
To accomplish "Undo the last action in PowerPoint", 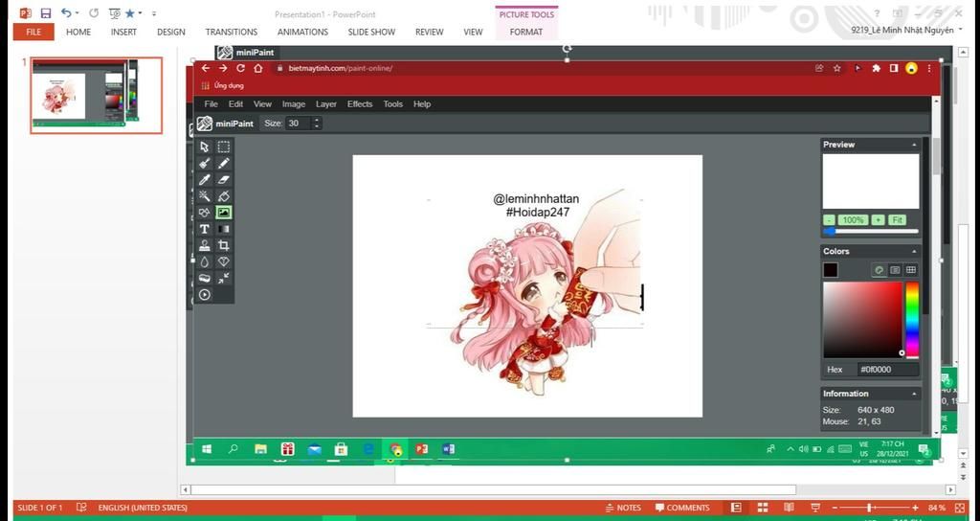I will click(66, 13).
